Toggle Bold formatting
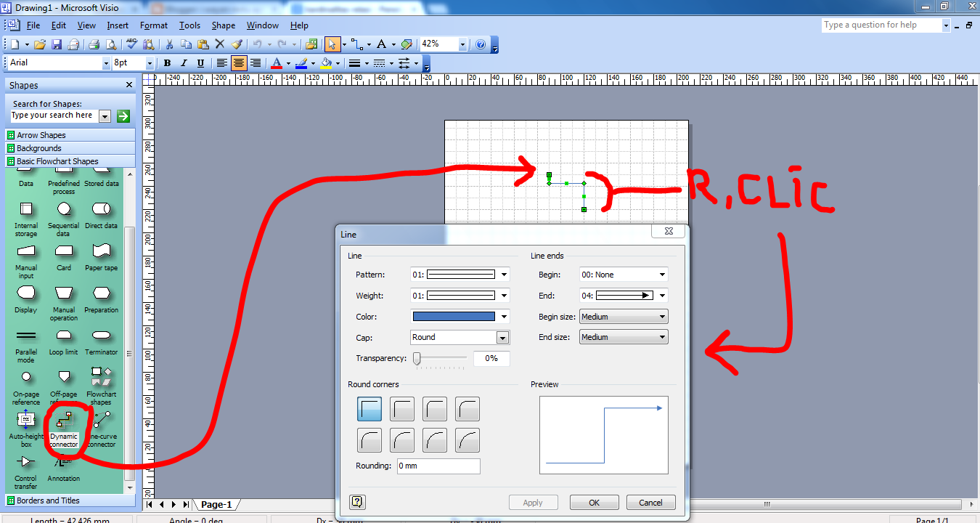The image size is (980, 523). tap(168, 63)
